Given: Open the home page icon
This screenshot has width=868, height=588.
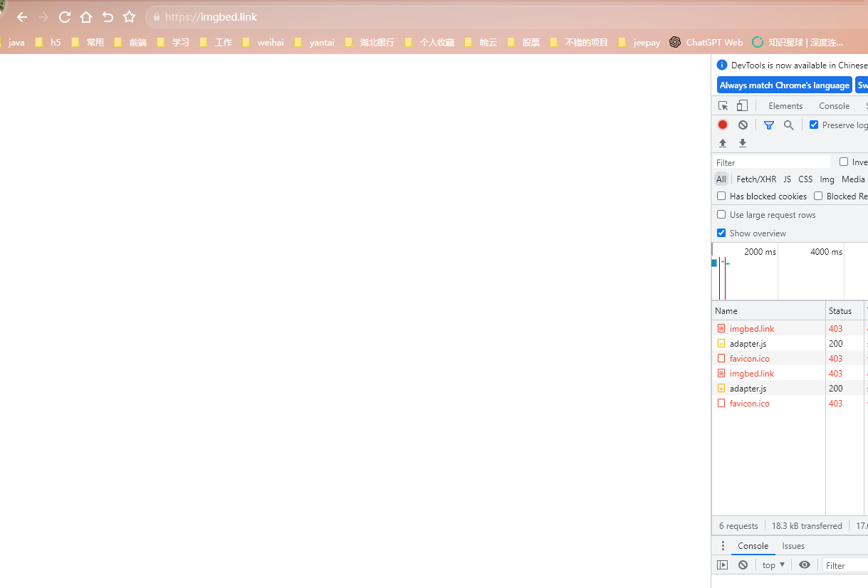Looking at the screenshot, I should pos(86,17).
